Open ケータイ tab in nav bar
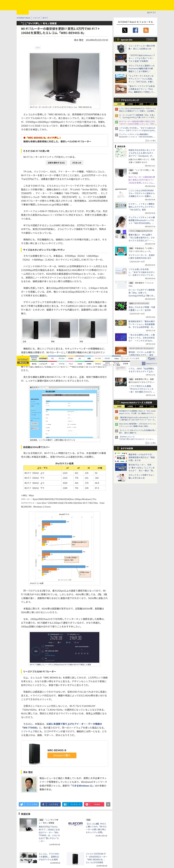174x868 pixels. click(x=98, y=358)
